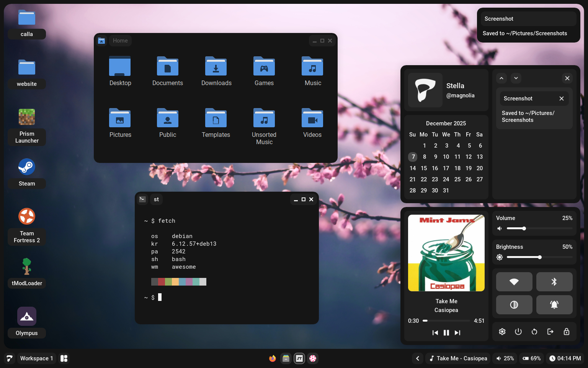Click the down chevron in notifications

coord(516,78)
